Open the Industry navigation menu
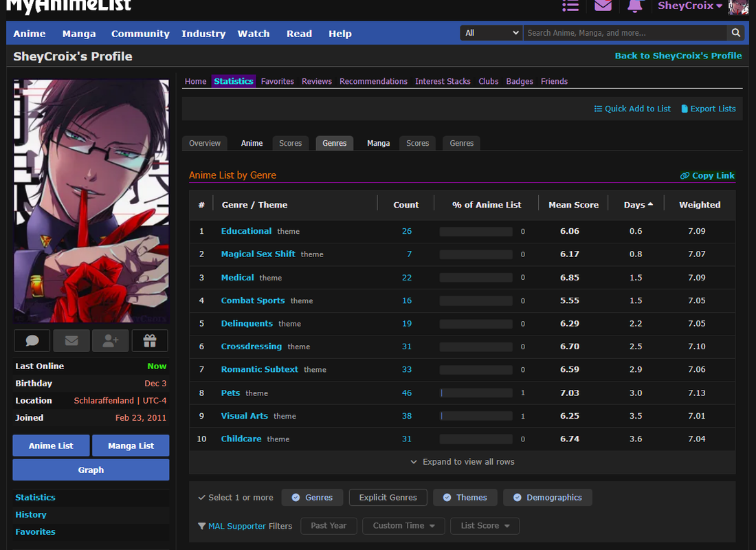Screen dimensions: 756x550 (203, 34)
